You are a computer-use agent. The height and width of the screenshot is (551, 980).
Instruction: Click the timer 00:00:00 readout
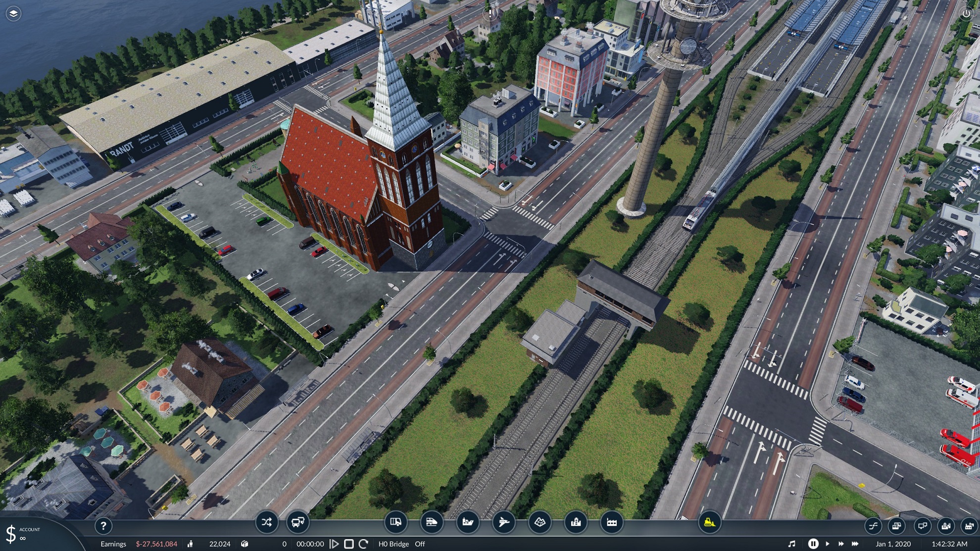[x=310, y=544]
